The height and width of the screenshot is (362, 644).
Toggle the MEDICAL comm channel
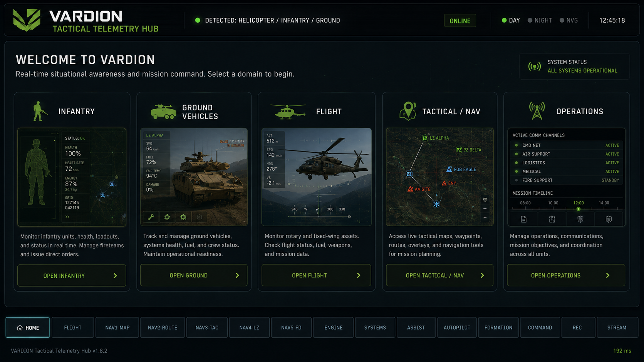pyautogui.click(x=566, y=172)
